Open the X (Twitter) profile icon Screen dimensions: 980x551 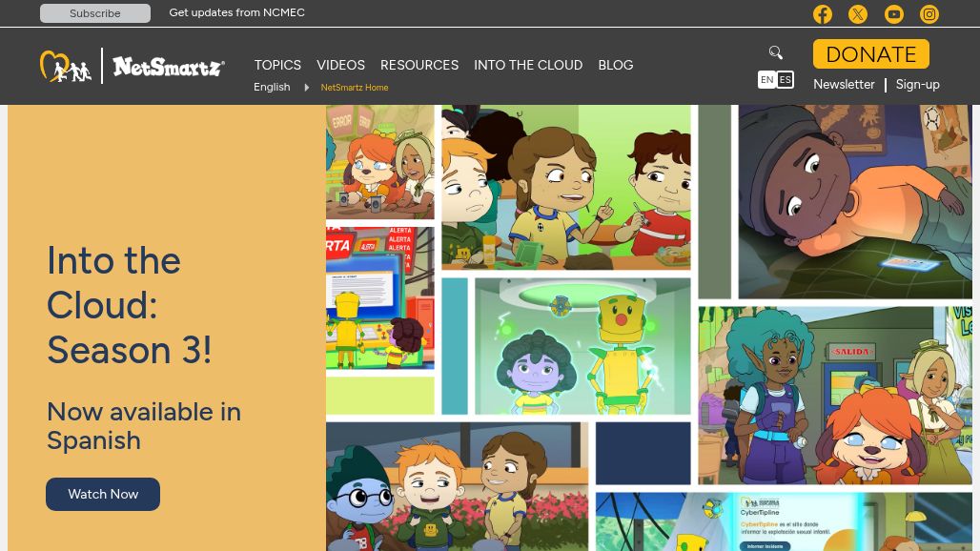click(x=857, y=14)
